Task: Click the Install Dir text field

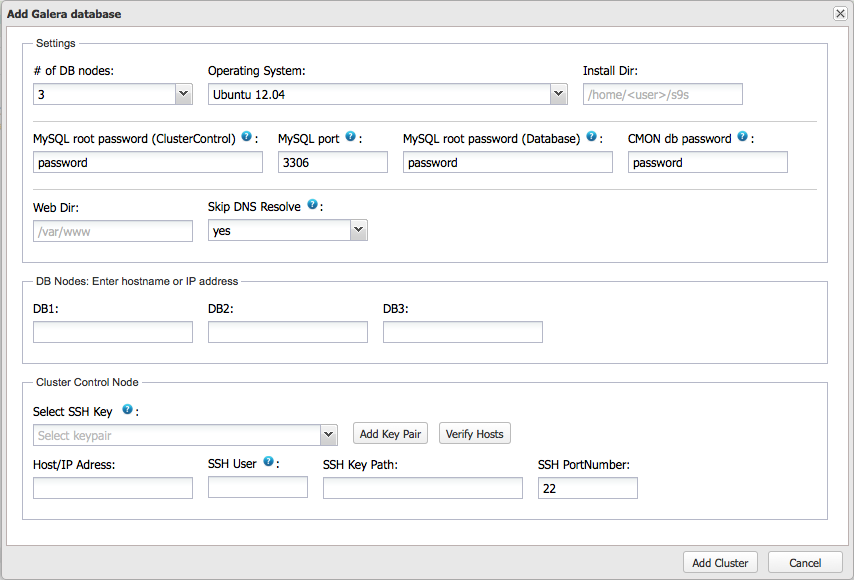Action: coord(663,94)
